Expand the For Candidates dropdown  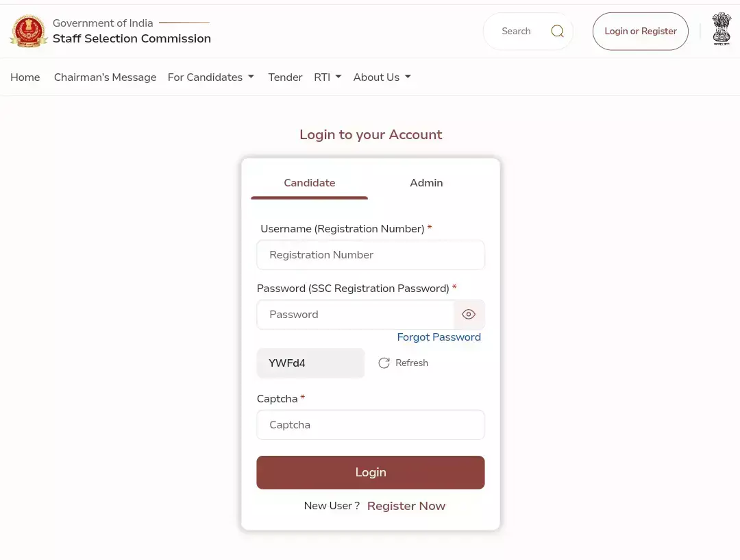pyautogui.click(x=211, y=77)
